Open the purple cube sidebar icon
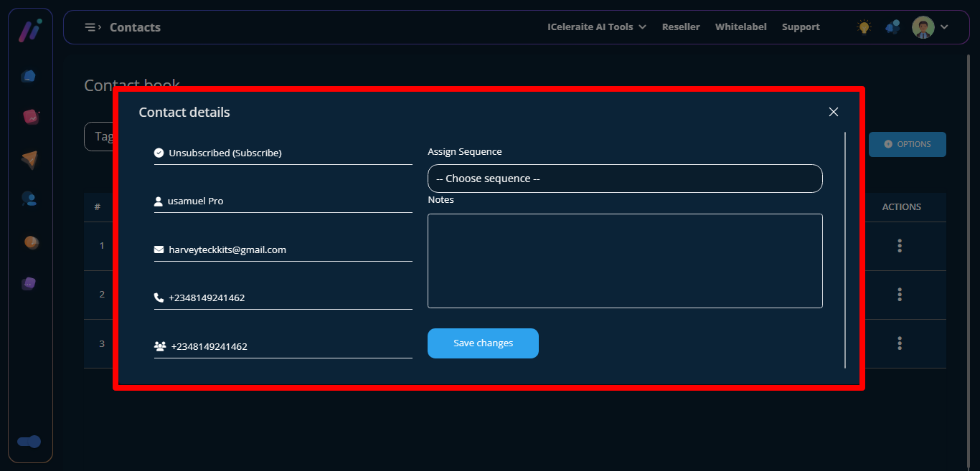980x471 pixels. click(x=29, y=283)
